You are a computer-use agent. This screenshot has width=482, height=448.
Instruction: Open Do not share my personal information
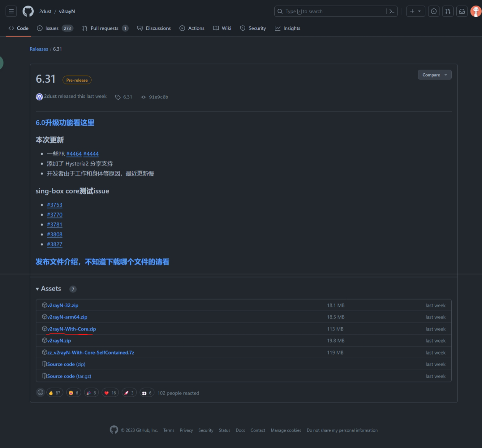click(342, 430)
